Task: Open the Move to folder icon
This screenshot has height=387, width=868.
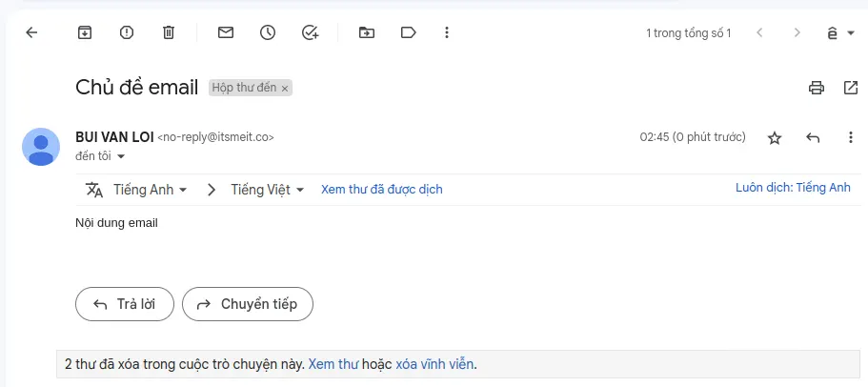Action: point(367,32)
